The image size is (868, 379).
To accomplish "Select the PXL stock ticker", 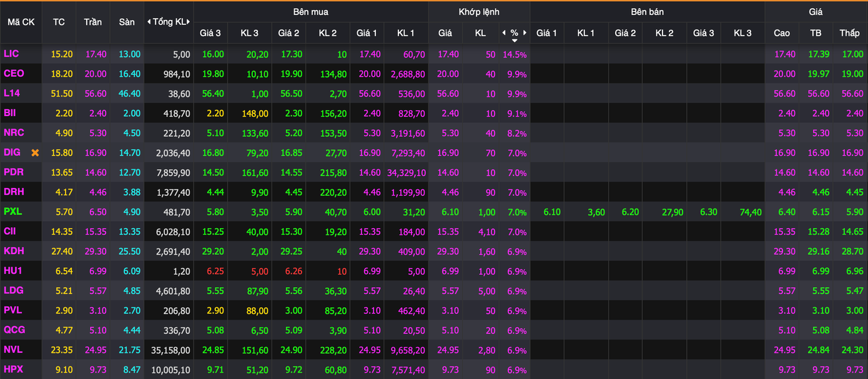I will [12, 212].
